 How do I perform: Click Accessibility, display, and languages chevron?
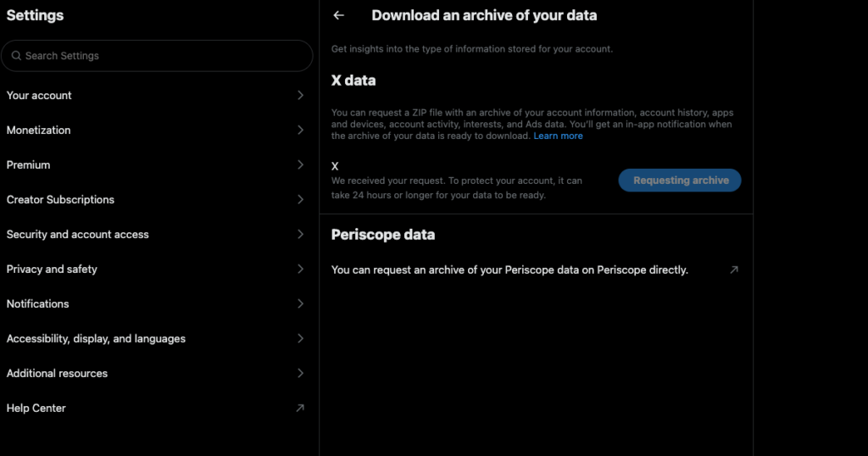click(300, 339)
